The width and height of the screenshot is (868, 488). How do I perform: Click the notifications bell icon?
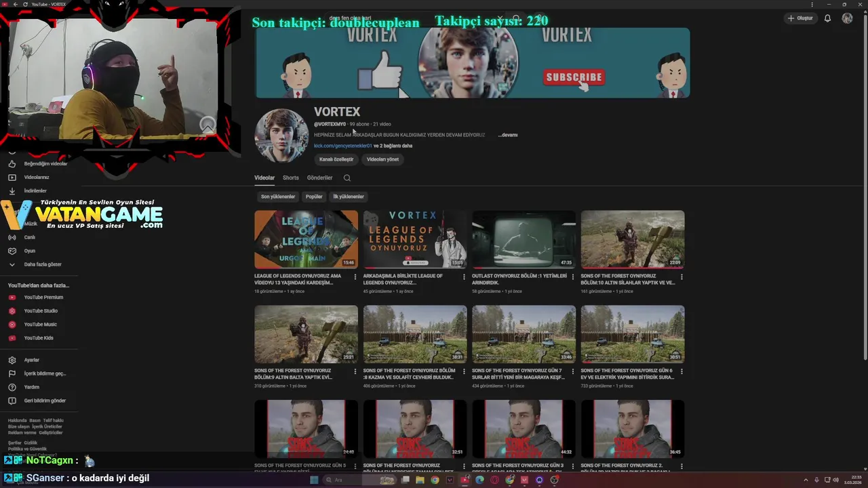point(827,18)
